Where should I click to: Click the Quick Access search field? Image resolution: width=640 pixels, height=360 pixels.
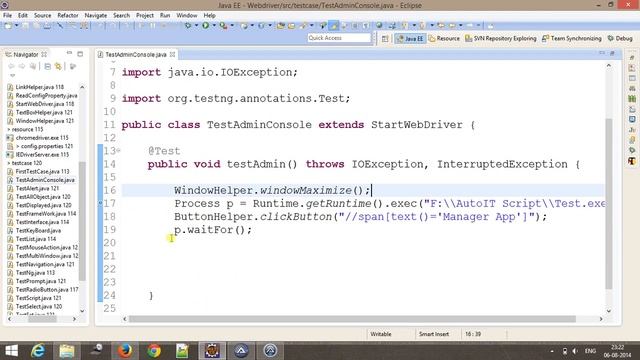point(339,38)
